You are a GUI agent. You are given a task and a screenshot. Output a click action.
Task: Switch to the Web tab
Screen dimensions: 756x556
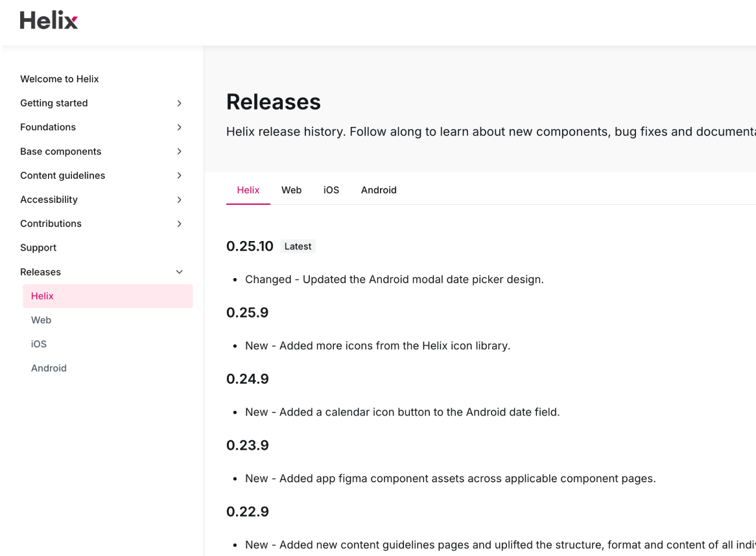coord(291,190)
